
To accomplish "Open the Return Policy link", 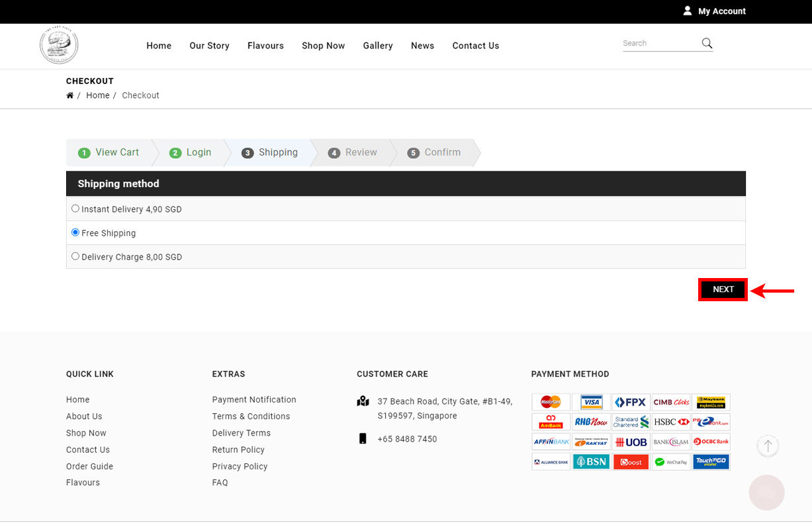I will (x=238, y=450).
